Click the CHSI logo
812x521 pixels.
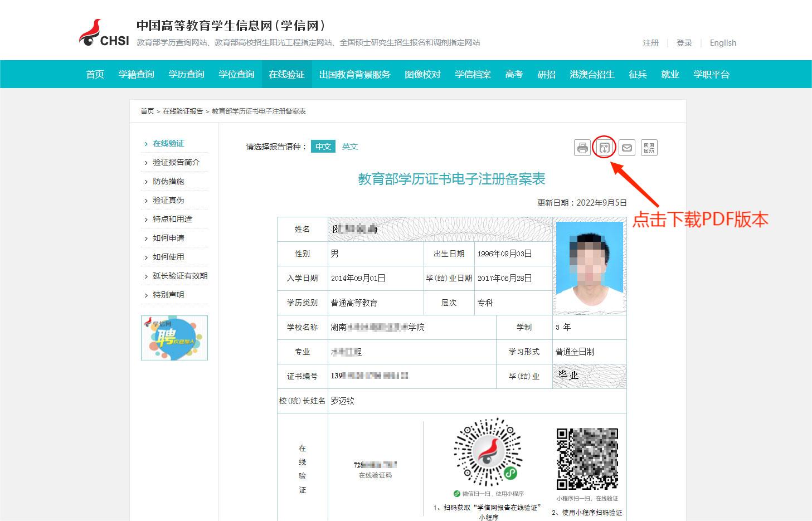coord(104,34)
